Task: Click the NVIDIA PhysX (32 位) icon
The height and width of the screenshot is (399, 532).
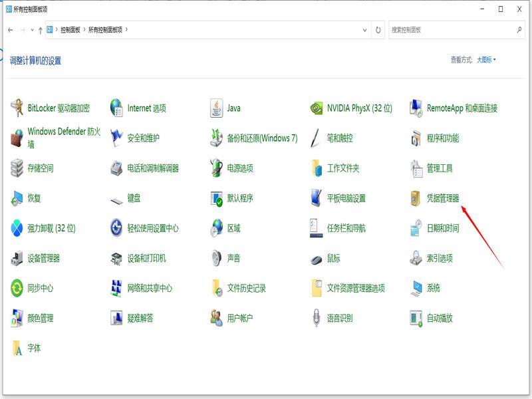Action: tap(316, 108)
